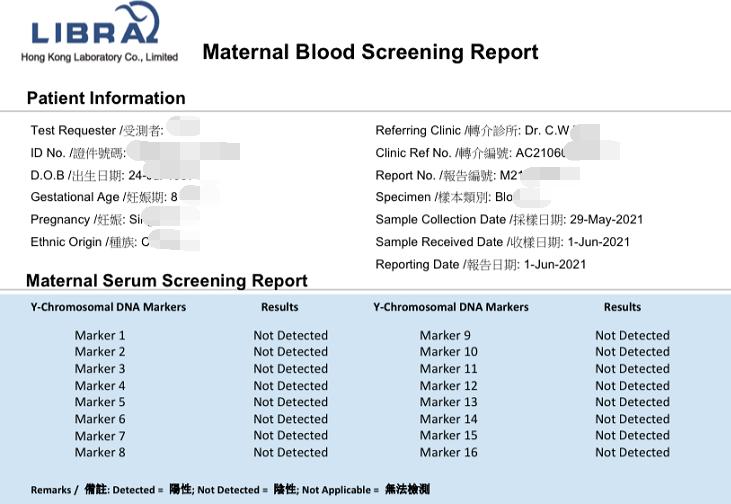Click the Hong Kong Laboratory Co., Limited text
Viewport: 731px width, 504px height.
[x=99, y=57]
